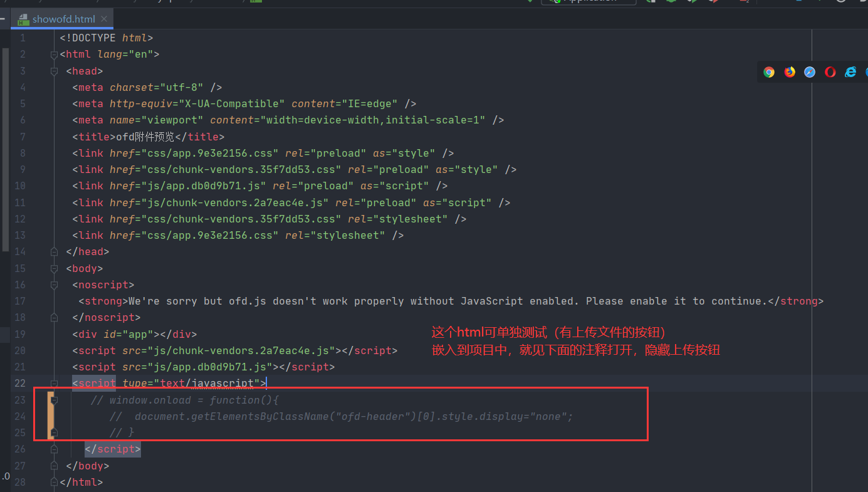The width and height of the screenshot is (868, 492).
Task: Click the green Debug icon in the toolbar
Action: click(x=671, y=2)
